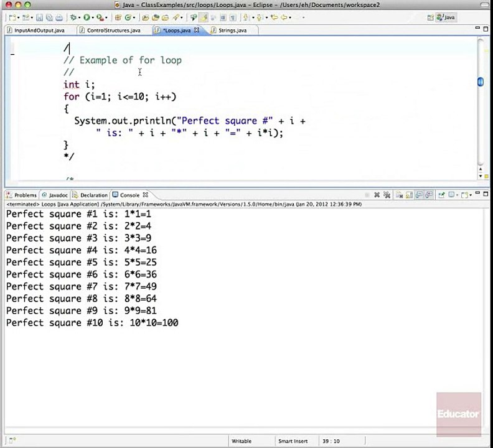
Task: Open the Open Console dropdown arrow
Action: point(471,195)
